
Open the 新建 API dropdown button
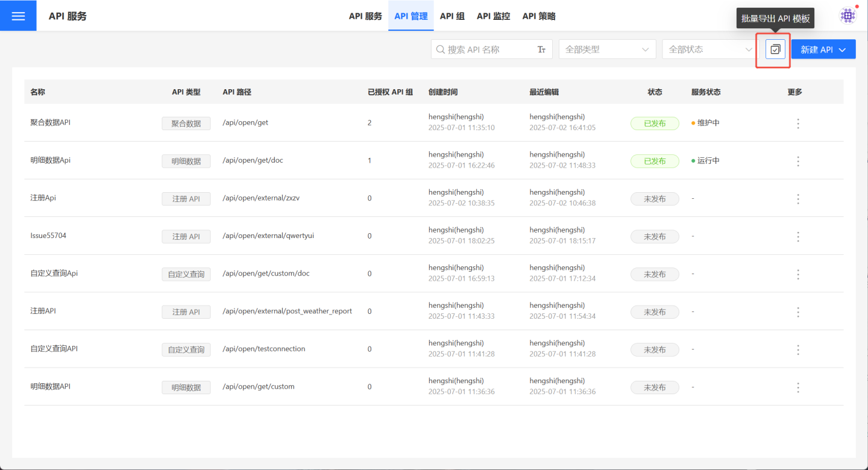(x=823, y=49)
